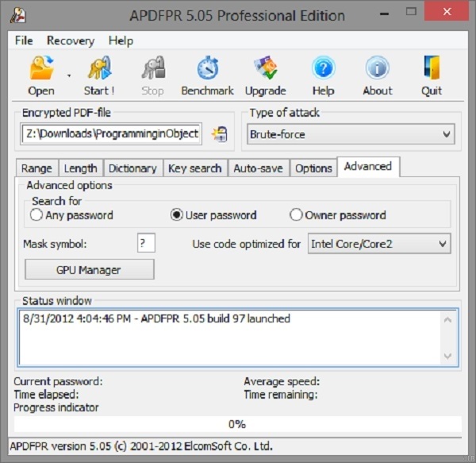Start the password recovery attack

click(x=99, y=69)
